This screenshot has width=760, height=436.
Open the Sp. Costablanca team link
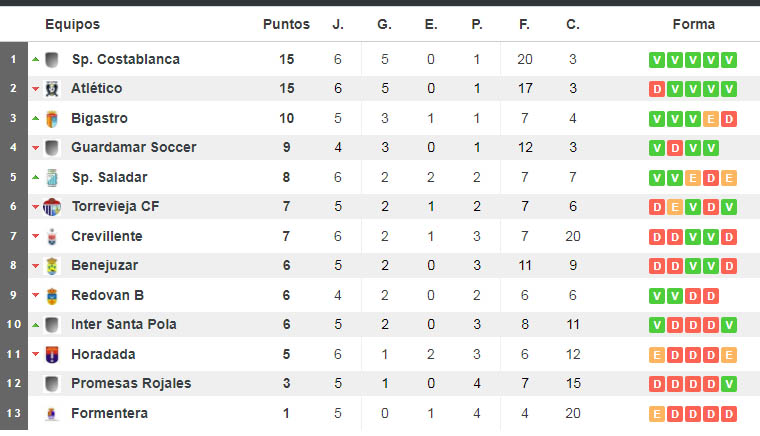(x=126, y=59)
